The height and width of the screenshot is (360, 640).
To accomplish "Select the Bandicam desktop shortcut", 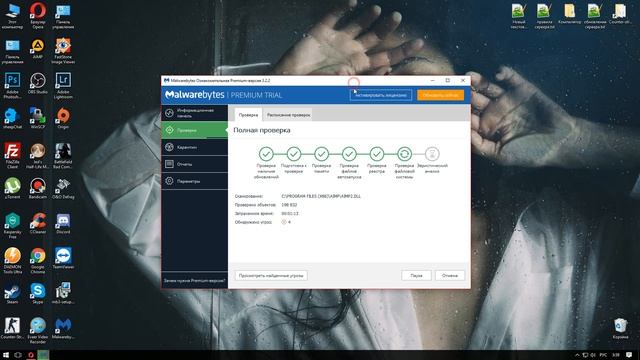I will pyautogui.click(x=38, y=189).
